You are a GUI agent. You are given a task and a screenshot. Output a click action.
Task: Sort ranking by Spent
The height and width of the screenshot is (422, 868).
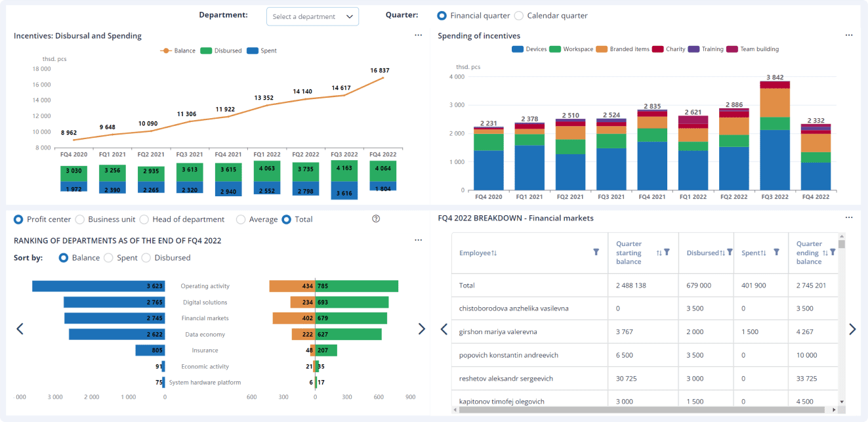click(108, 258)
